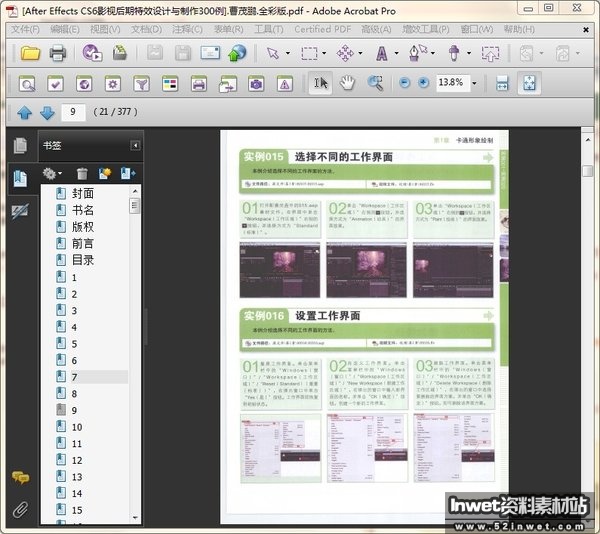Go to next page down arrow
Image resolution: width=600 pixels, height=534 pixels.
[47, 112]
